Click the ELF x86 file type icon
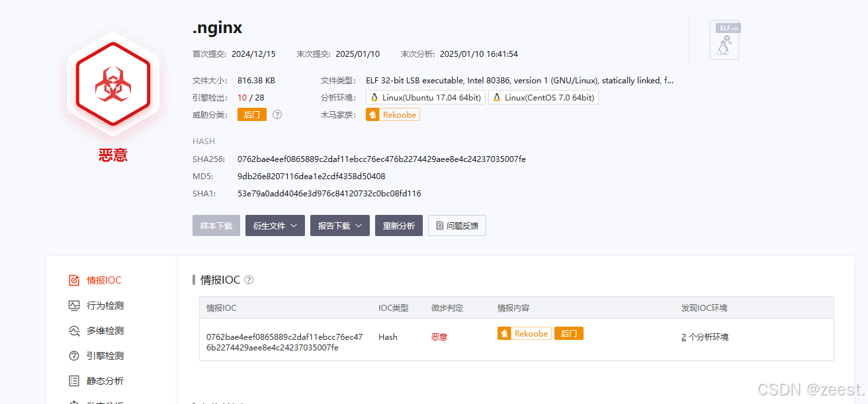This screenshot has height=404, width=868. tap(724, 40)
